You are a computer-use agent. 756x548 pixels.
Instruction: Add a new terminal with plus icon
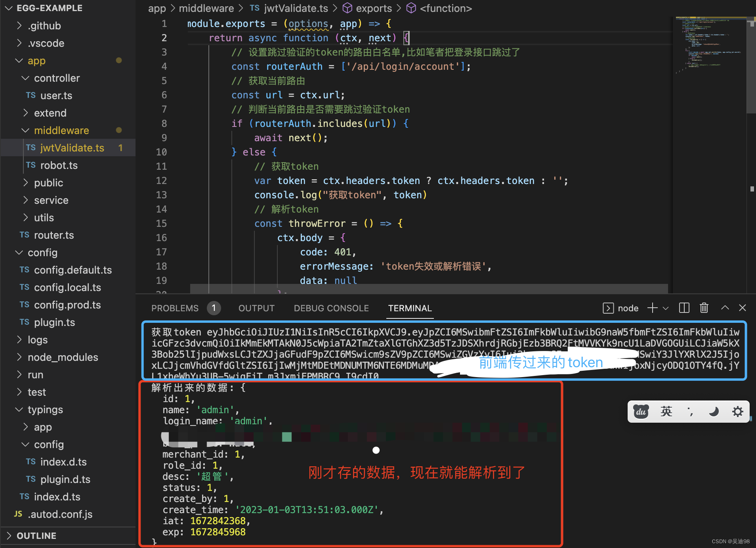click(x=652, y=308)
